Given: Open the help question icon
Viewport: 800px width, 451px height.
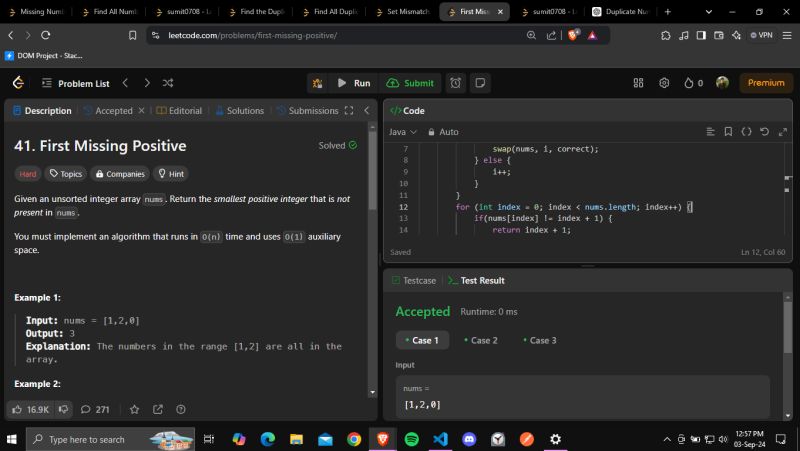Looking at the screenshot, I should 181,409.
